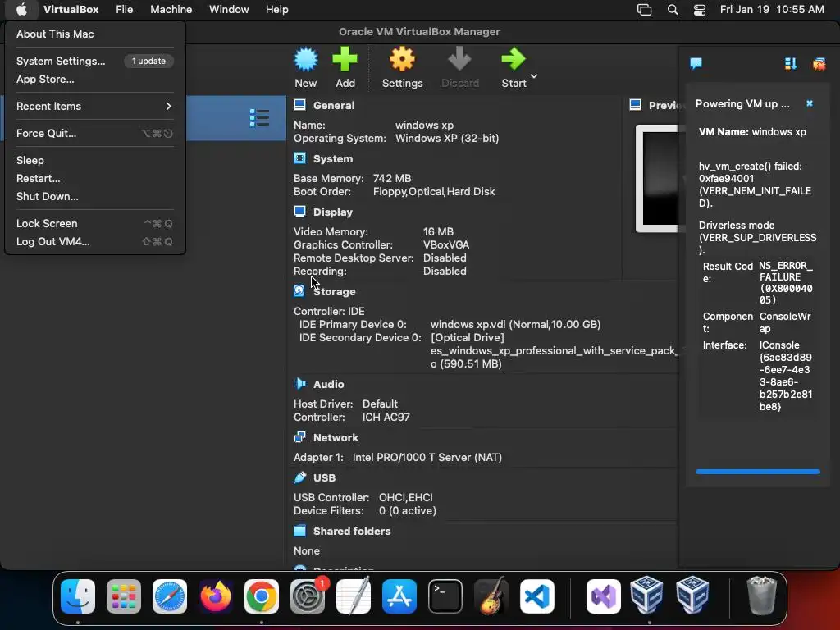Click the Audio section heading

(328, 384)
